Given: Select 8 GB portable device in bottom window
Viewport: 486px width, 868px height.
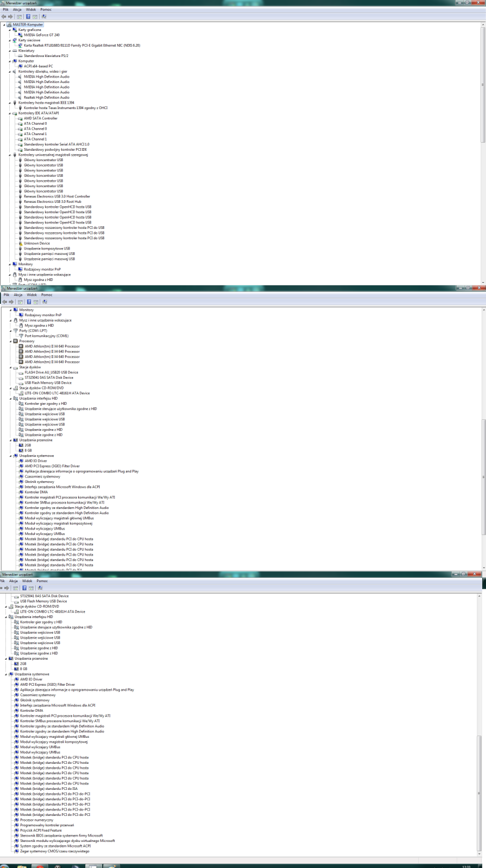Looking at the screenshot, I should pyautogui.click(x=24, y=669).
